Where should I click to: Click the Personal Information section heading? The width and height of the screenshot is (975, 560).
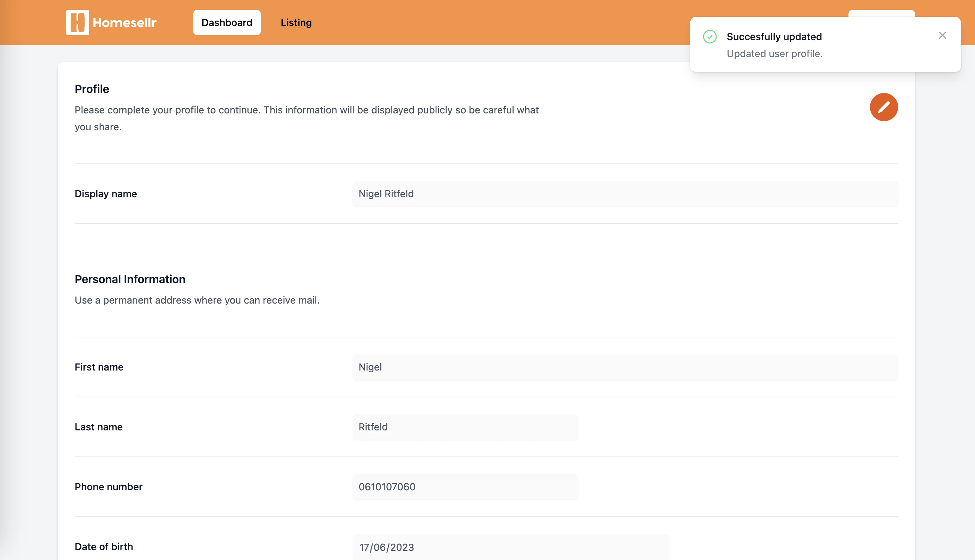coord(130,279)
